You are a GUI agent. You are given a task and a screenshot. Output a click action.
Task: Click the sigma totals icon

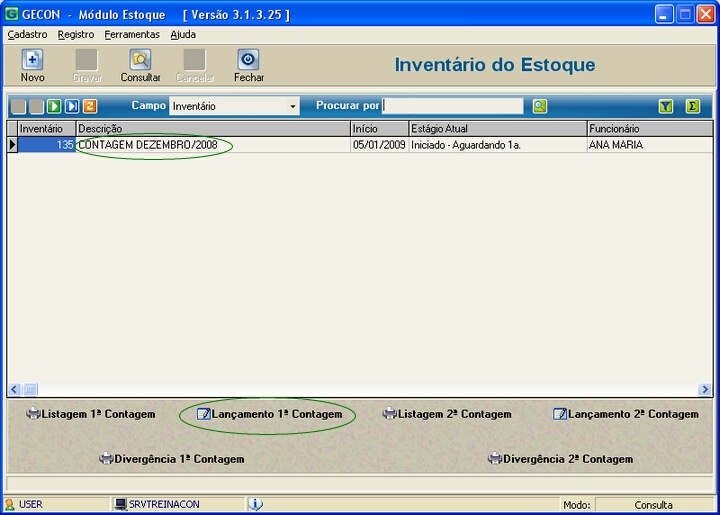692,106
